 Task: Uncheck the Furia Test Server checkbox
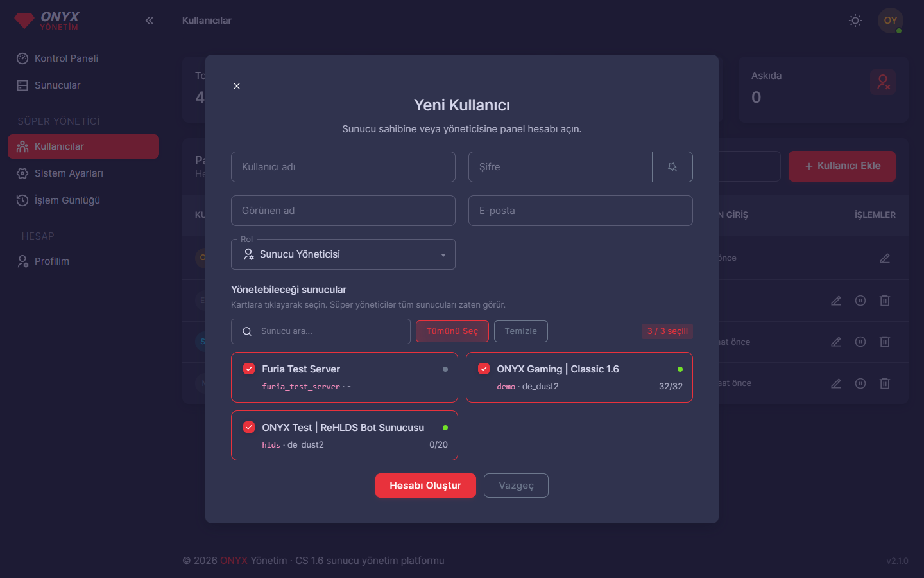pos(250,369)
